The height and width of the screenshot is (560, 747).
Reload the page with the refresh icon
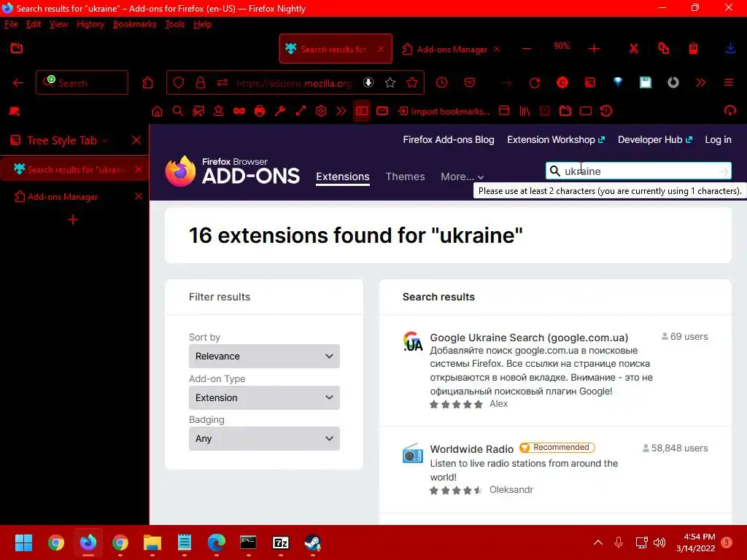[535, 83]
